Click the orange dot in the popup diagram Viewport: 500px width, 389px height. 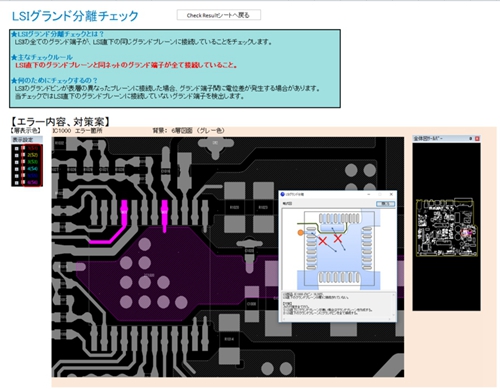[x=300, y=233]
